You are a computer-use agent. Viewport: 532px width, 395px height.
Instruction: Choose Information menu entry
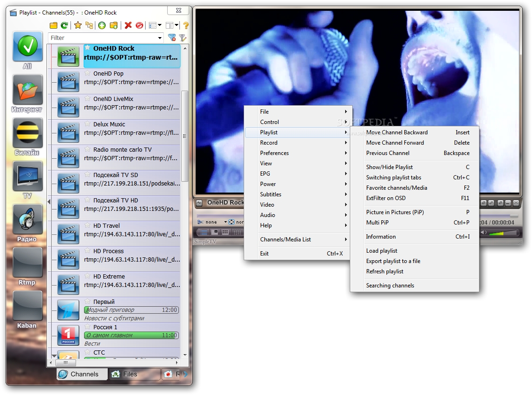click(x=415, y=237)
